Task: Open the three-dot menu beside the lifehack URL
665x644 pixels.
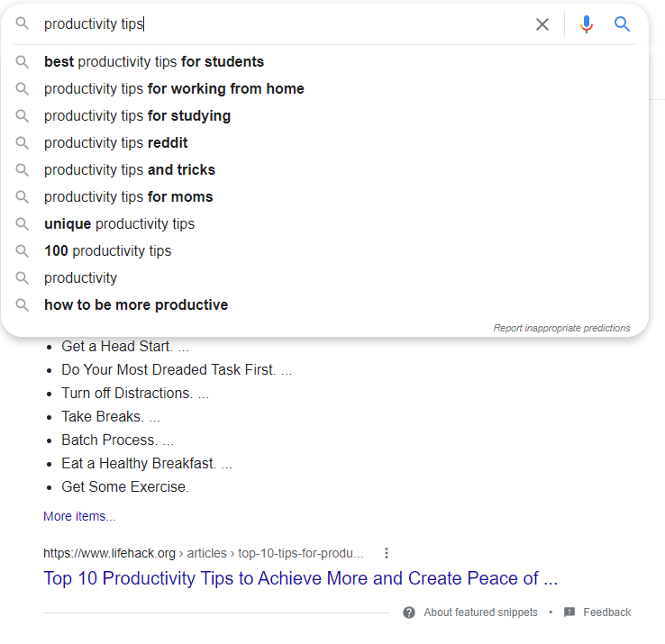Action: click(x=386, y=553)
